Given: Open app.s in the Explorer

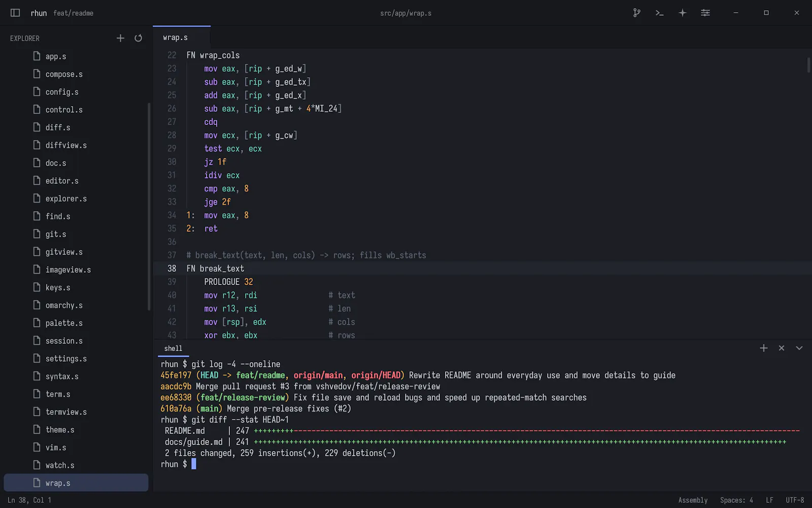Looking at the screenshot, I should [x=76, y=56].
